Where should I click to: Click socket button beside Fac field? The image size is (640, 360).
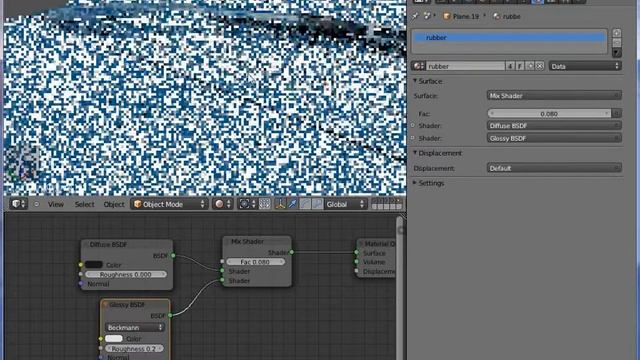[616, 113]
